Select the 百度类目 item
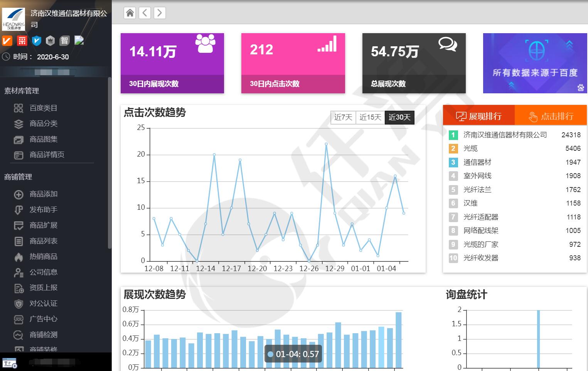Image resolution: width=588 pixels, height=371 pixels. tap(42, 108)
